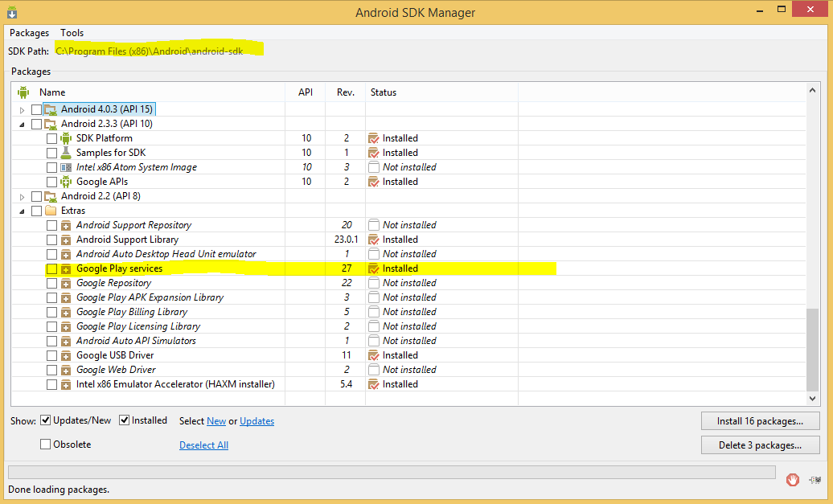Enable the Obsolete checkbox

pyautogui.click(x=46, y=445)
